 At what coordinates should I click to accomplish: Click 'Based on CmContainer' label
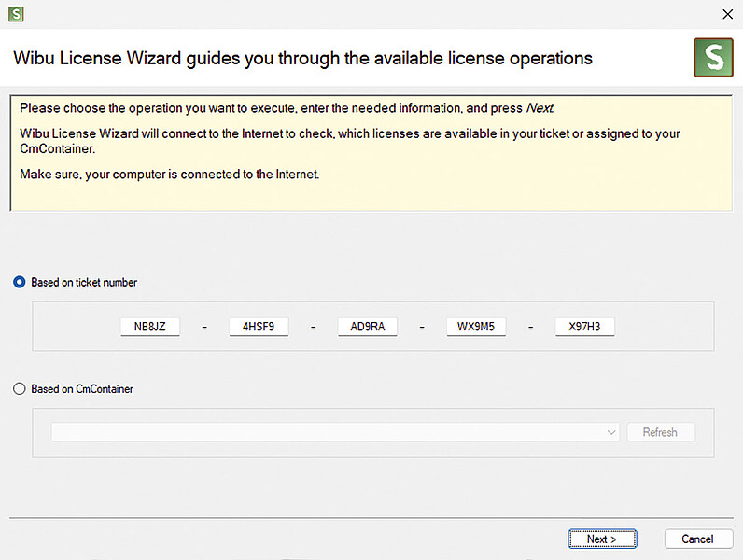(x=82, y=389)
